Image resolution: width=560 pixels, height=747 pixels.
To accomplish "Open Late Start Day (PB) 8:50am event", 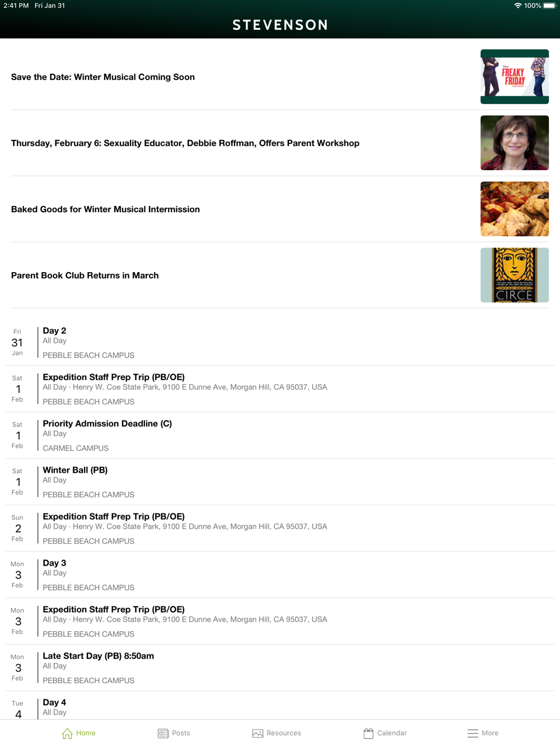I will (x=280, y=667).
